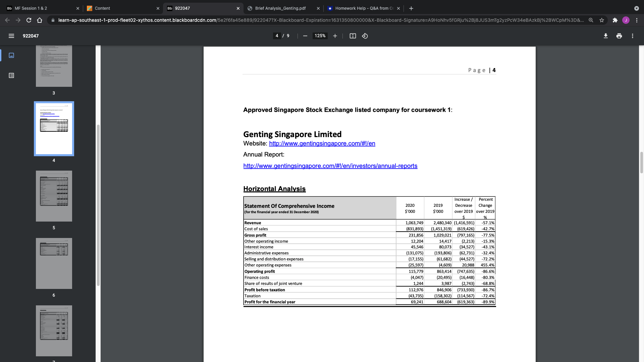Switch to the document outline view icon

tap(11, 75)
